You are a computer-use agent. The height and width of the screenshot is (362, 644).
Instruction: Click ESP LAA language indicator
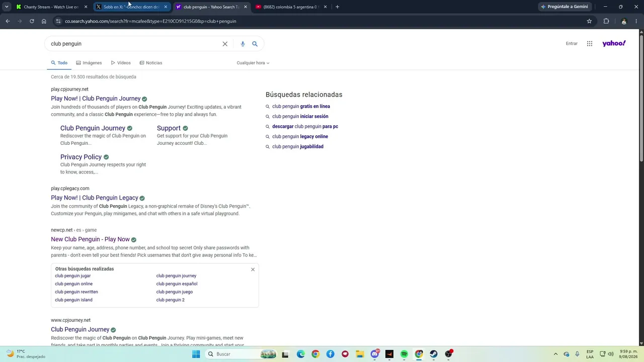coord(590,354)
